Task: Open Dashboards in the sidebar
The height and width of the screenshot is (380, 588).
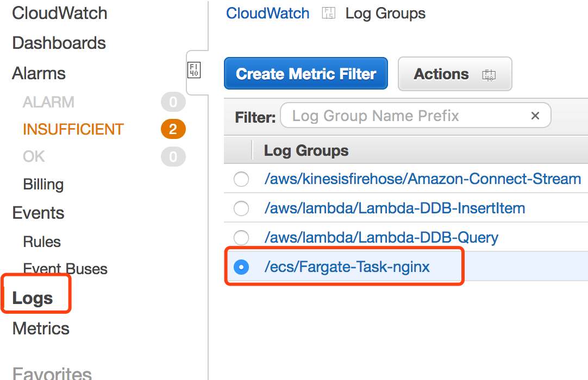Action: tap(59, 43)
